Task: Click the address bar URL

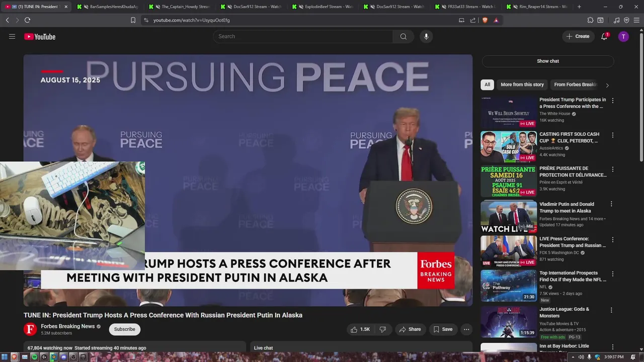Action: 191,20
